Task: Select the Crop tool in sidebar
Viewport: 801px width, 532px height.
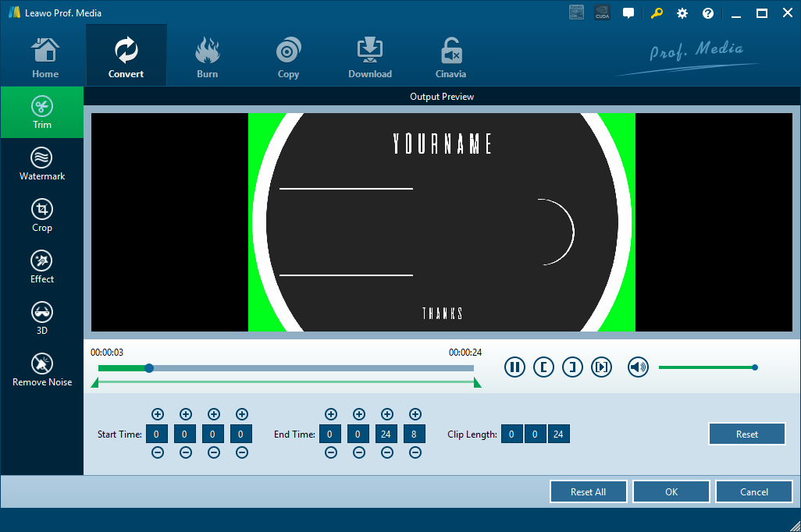Action: point(42,216)
